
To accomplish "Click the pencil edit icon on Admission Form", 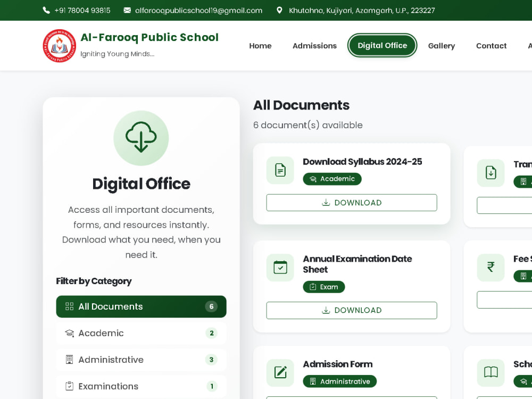I will 280,372.
